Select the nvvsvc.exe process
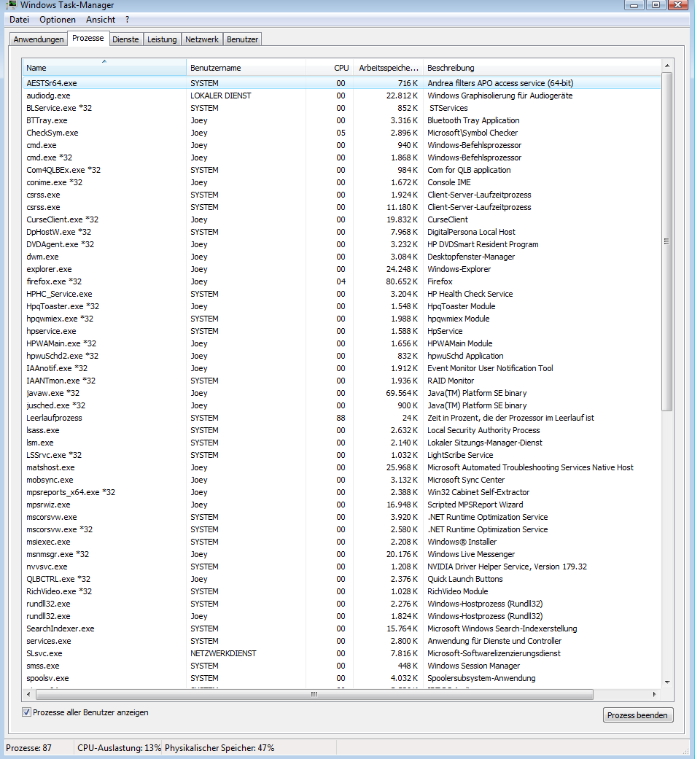 (342, 567)
